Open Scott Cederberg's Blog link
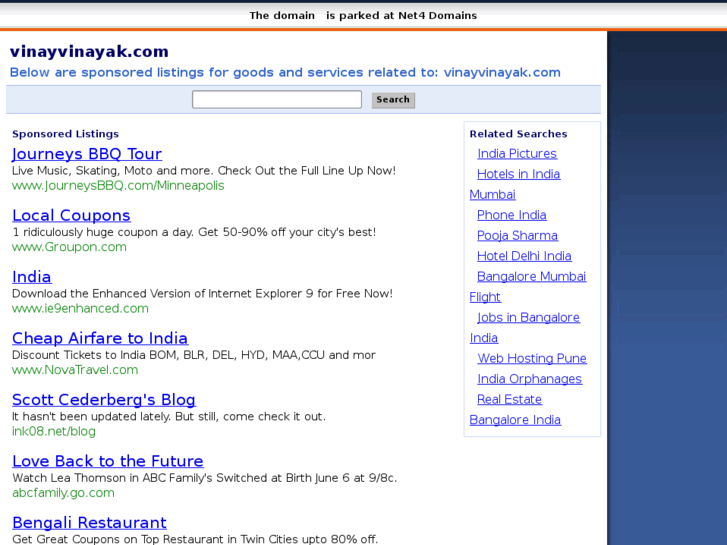 (x=104, y=400)
